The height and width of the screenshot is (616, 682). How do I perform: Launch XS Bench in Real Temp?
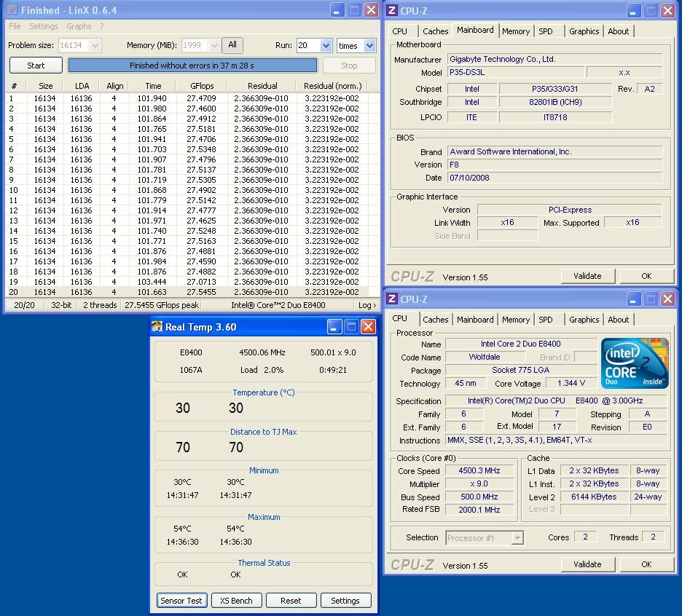(x=236, y=601)
